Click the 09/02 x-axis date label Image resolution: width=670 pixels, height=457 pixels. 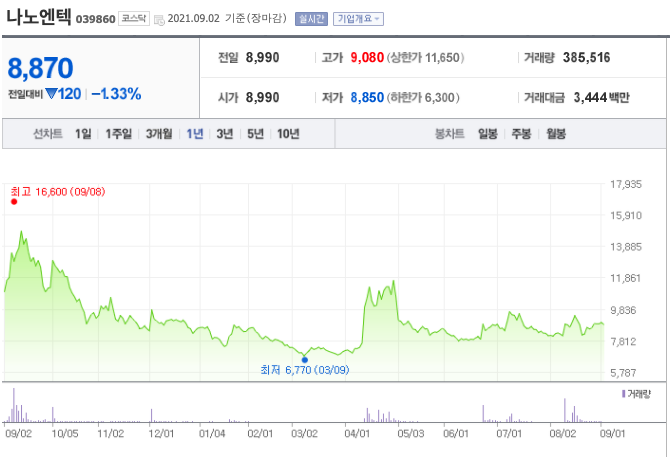[19, 434]
